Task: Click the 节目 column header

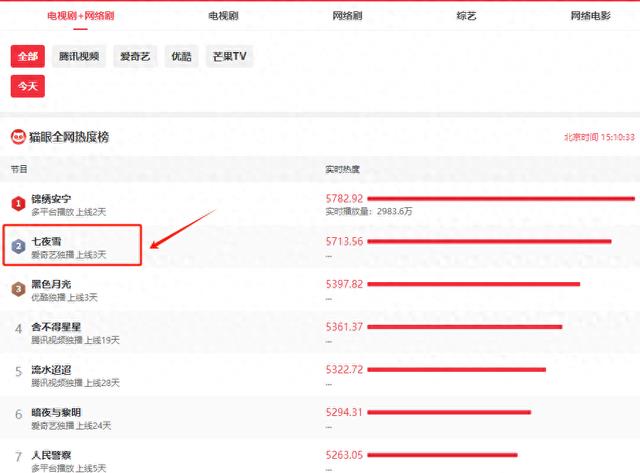Action: (19, 169)
